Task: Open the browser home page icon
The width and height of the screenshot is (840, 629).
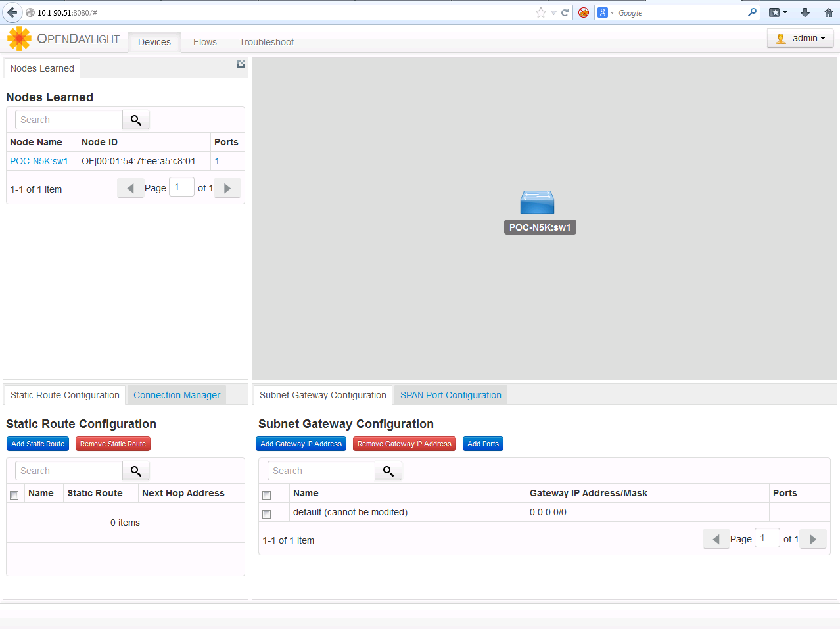Action: (x=829, y=12)
